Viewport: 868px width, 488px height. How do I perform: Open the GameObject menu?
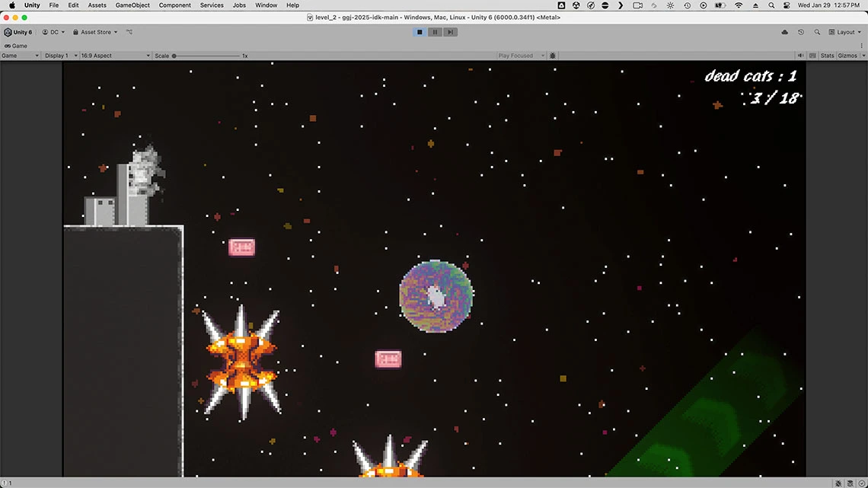pyautogui.click(x=132, y=5)
